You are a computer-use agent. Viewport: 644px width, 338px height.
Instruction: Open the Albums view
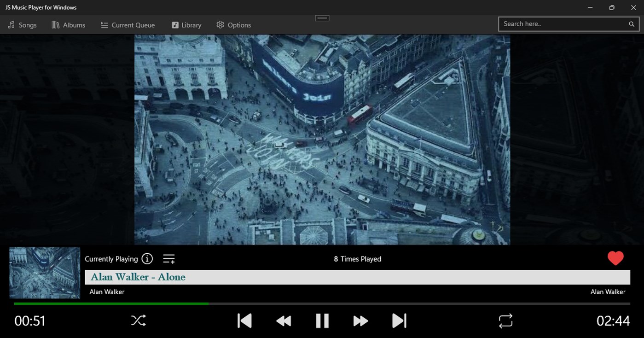pyautogui.click(x=68, y=25)
